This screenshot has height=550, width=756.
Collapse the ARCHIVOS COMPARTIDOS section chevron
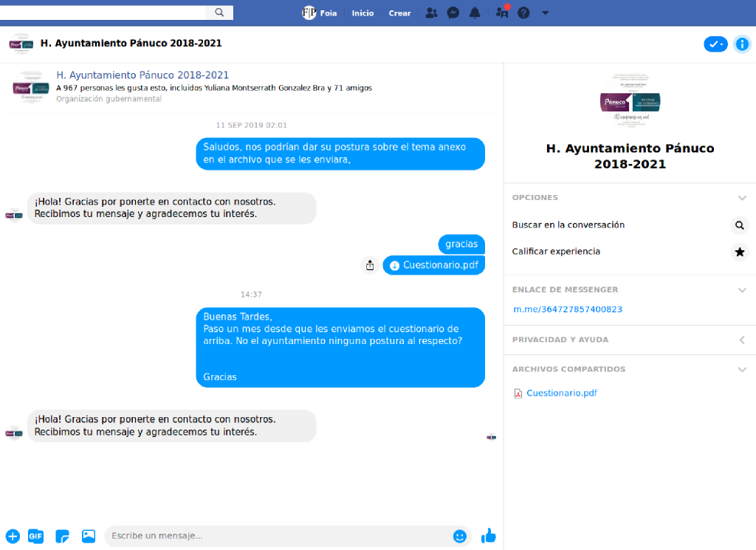click(x=742, y=370)
